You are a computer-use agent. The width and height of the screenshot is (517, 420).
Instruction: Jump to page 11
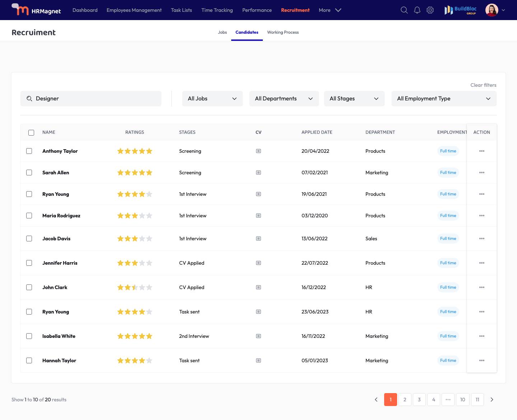[478, 400]
